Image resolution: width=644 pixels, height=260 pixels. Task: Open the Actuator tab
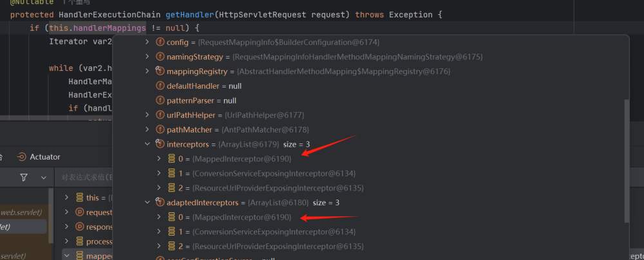pos(38,157)
